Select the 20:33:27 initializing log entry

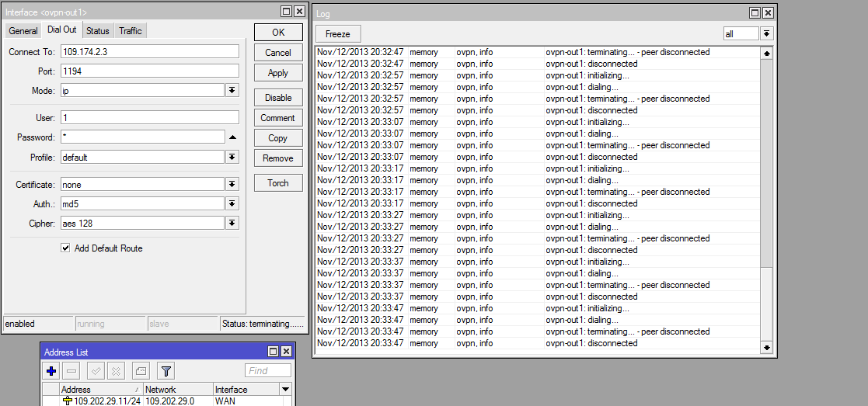pyautogui.click(x=538, y=215)
